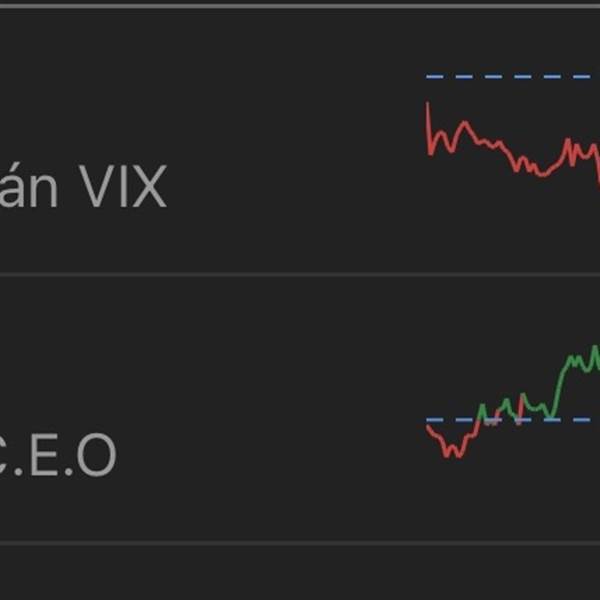The height and width of the screenshot is (600, 600).
Task: Click the divider line below the C.E.O row
Action: coord(300,543)
